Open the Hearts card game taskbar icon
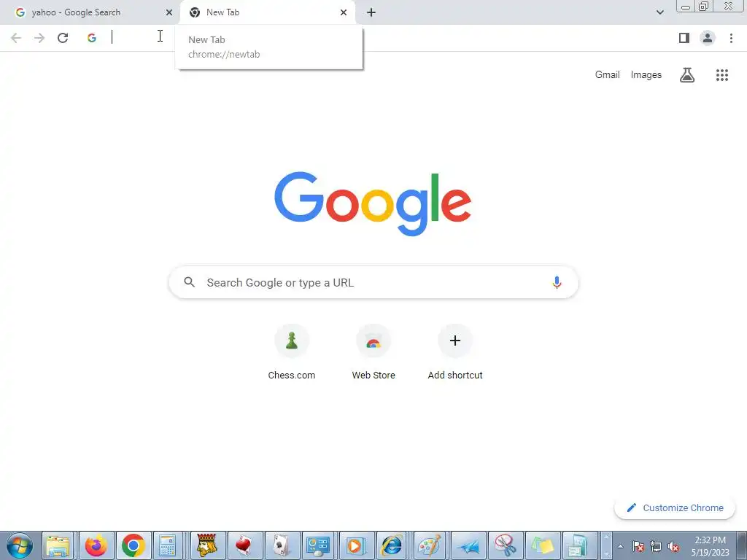The height and width of the screenshot is (560, 747). [244, 545]
